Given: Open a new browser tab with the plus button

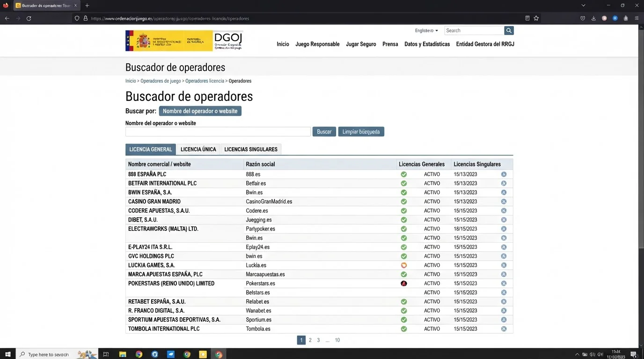Looking at the screenshot, I should pyautogui.click(x=87, y=6).
